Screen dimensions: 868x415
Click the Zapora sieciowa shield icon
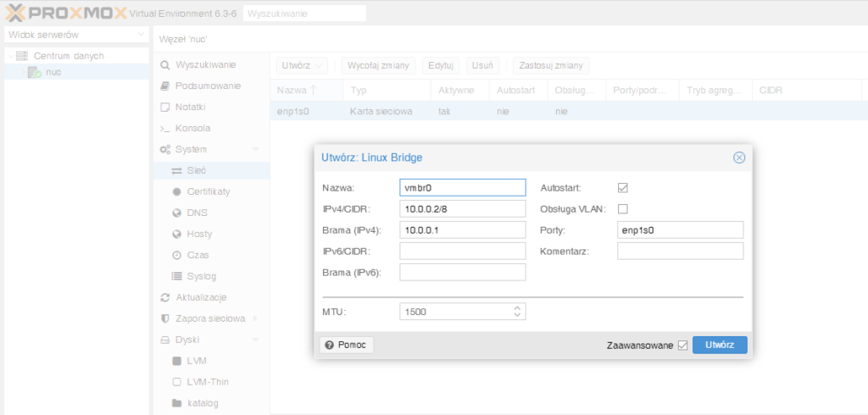pos(165,318)
